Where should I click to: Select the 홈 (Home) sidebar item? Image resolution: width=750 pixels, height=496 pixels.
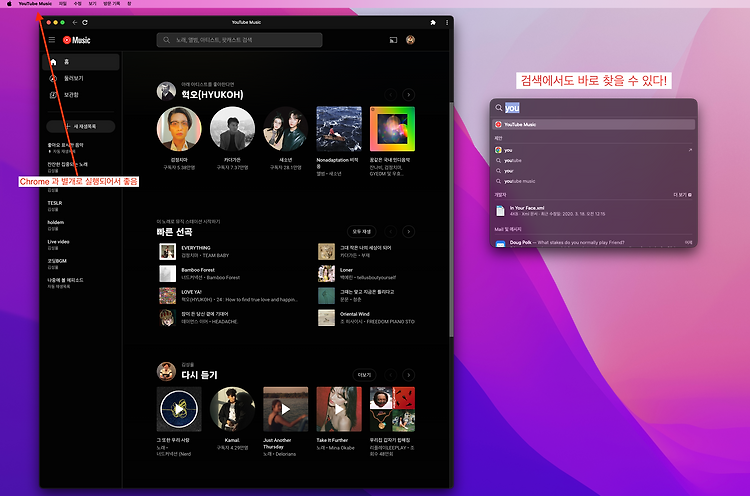click(81, 62)
